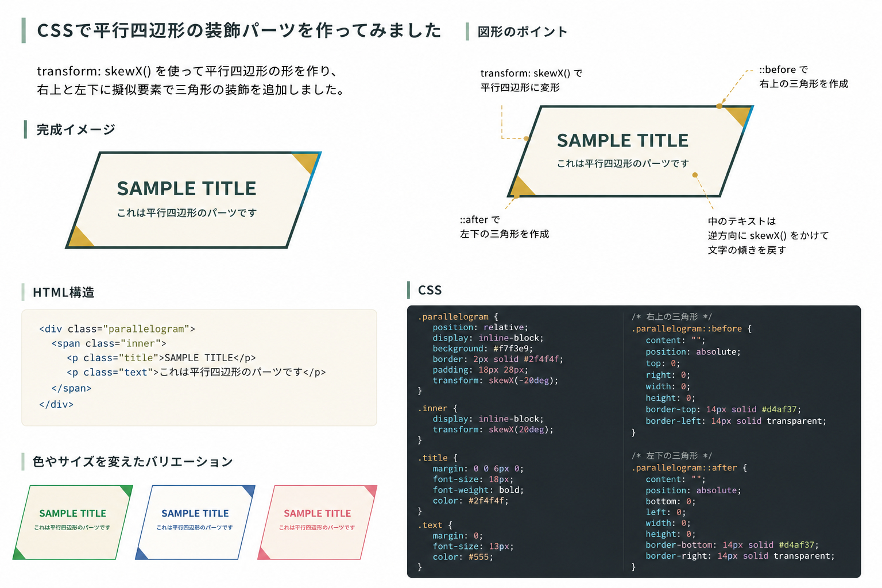The width and height of the screenshot is (882, 588).
Task: Click the gold dot beside the diagram's sample text
Action: [695, 175]
